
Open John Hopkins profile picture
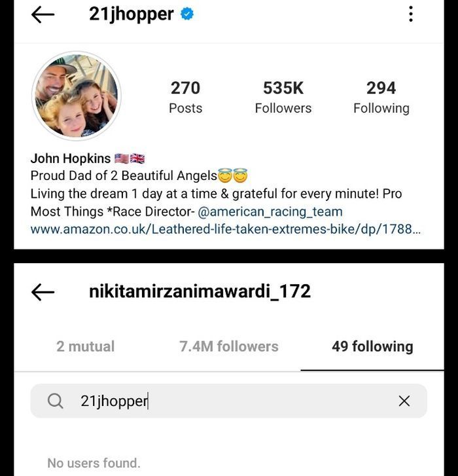(x=77, y=96)
